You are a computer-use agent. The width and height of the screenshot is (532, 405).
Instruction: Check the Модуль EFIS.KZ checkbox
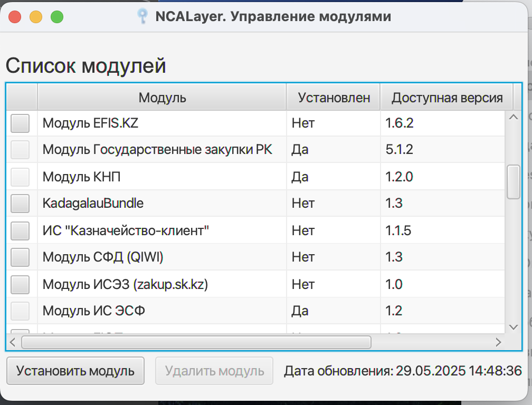pyautogui.click(x=21, y=123)
